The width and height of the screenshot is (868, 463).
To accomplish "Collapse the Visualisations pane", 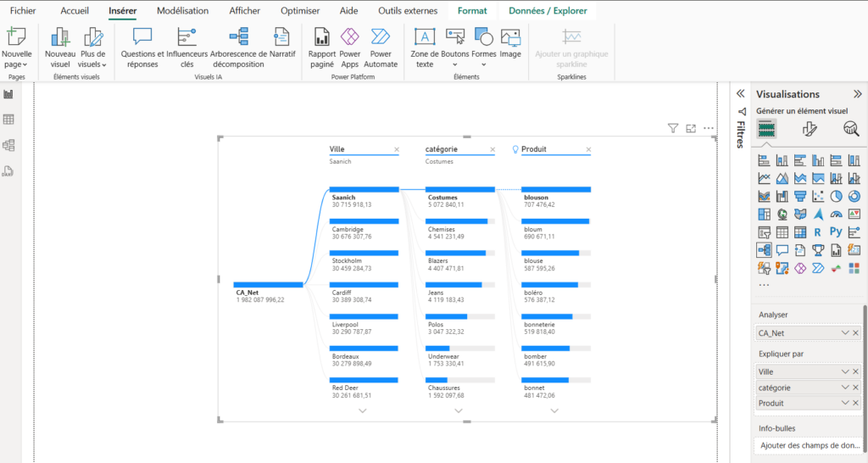I will point(857,94).
